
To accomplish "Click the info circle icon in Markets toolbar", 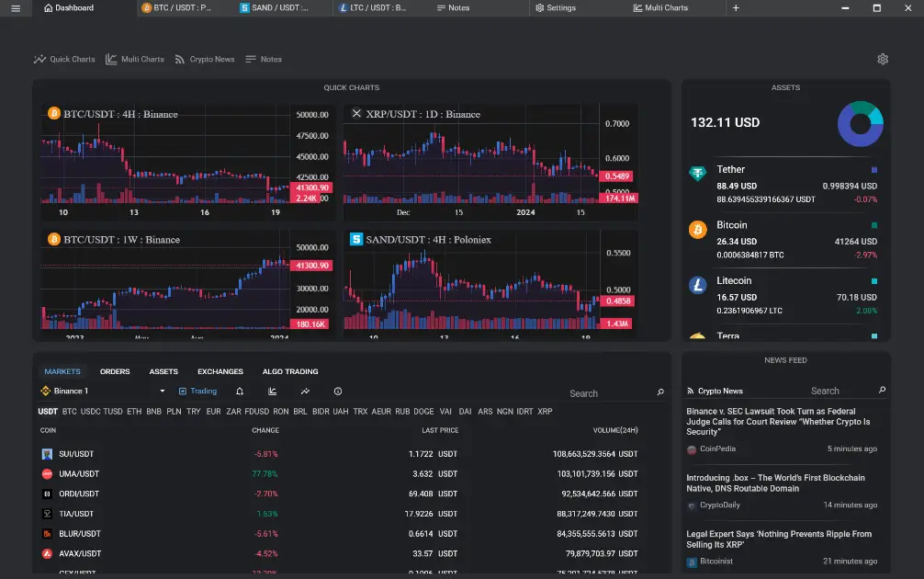I will coord(337,392).
